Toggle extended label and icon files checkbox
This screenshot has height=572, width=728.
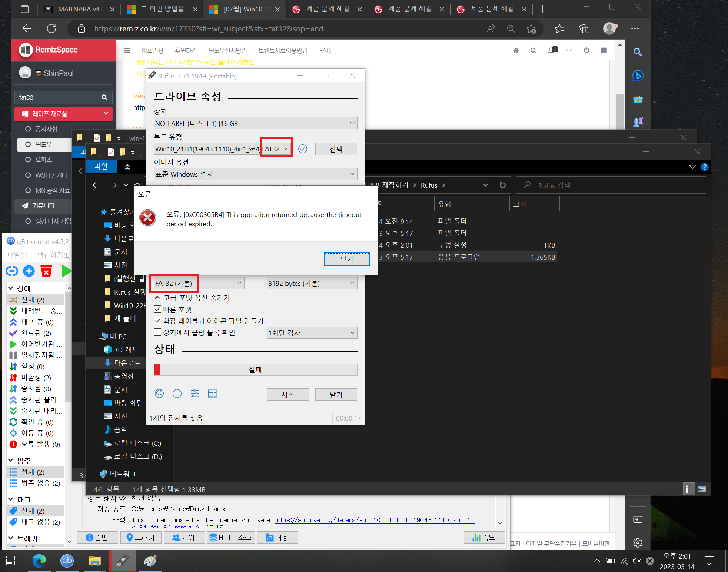[x=157, y=321]
